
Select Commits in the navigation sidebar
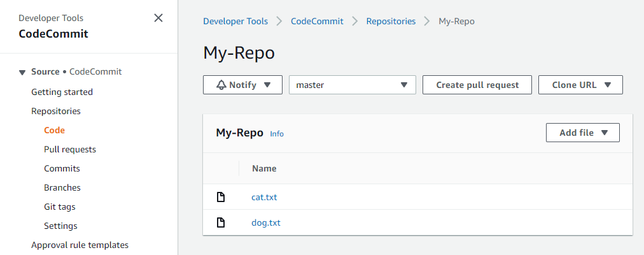[62, 168]
